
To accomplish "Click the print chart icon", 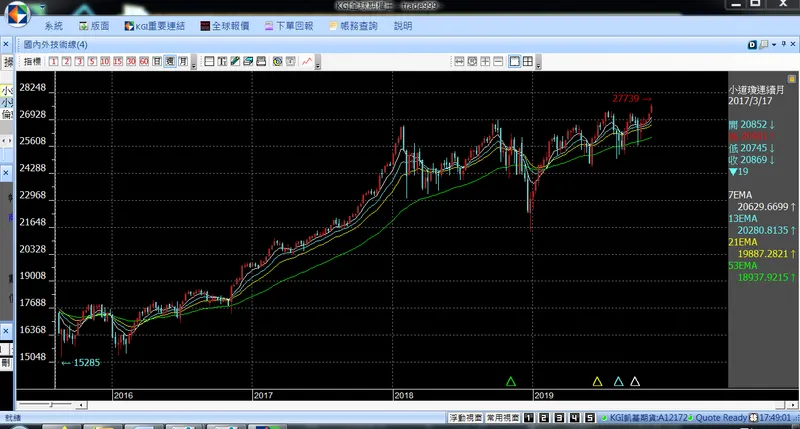I will (261, 62).
